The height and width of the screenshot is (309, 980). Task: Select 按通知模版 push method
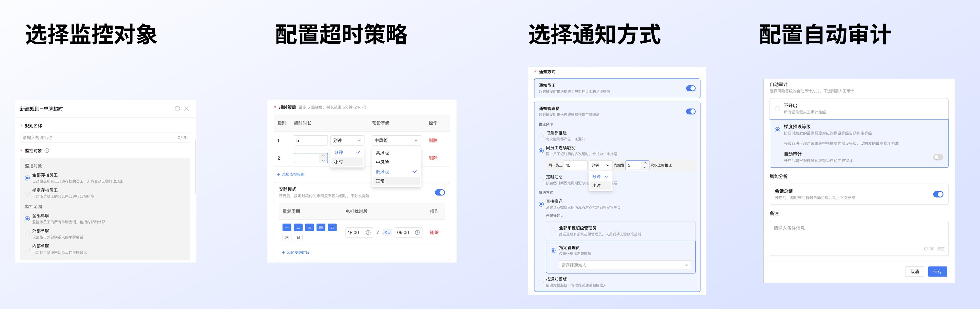541,282
